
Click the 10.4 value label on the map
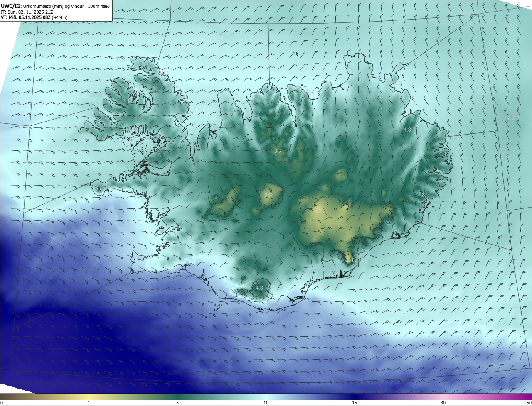309,92
